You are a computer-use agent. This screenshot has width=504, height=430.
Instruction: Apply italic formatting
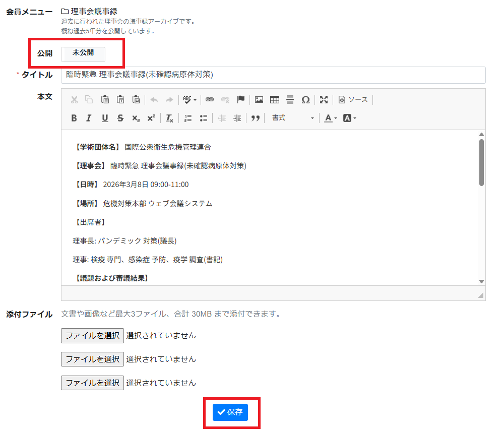point(89,118)
